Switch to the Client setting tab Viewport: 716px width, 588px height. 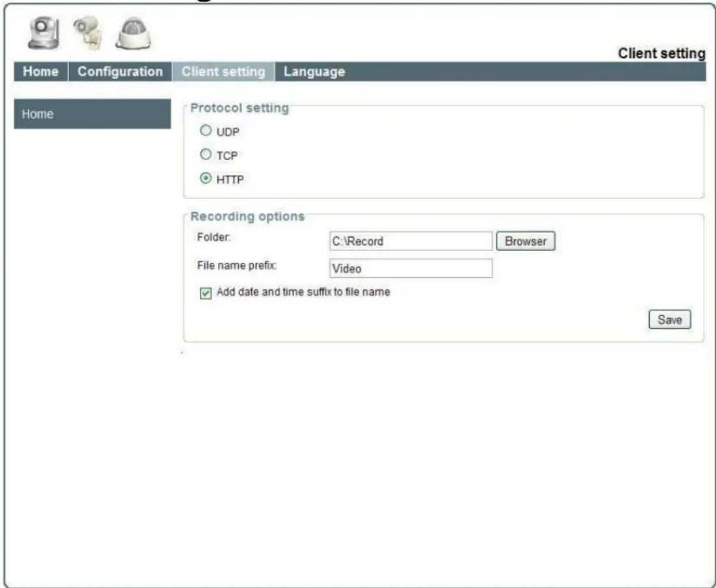pos(223,72)
